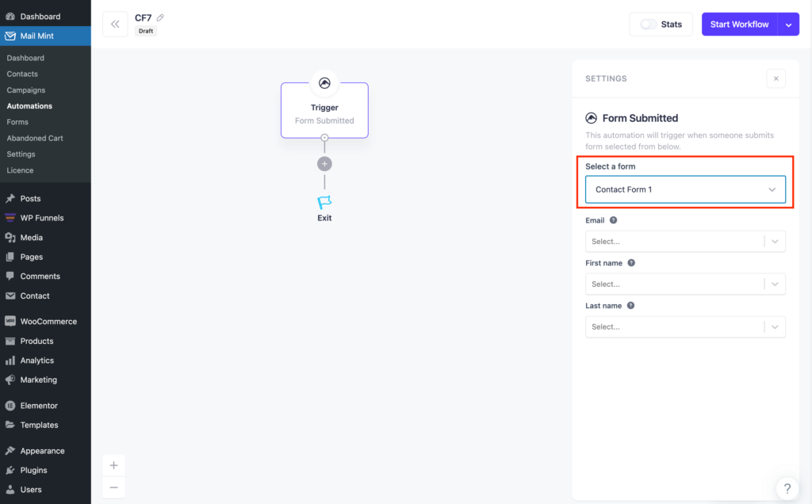
Task: Click the zoom in button on the canvas
Action: pyautogui.click(x=113, y=465)
